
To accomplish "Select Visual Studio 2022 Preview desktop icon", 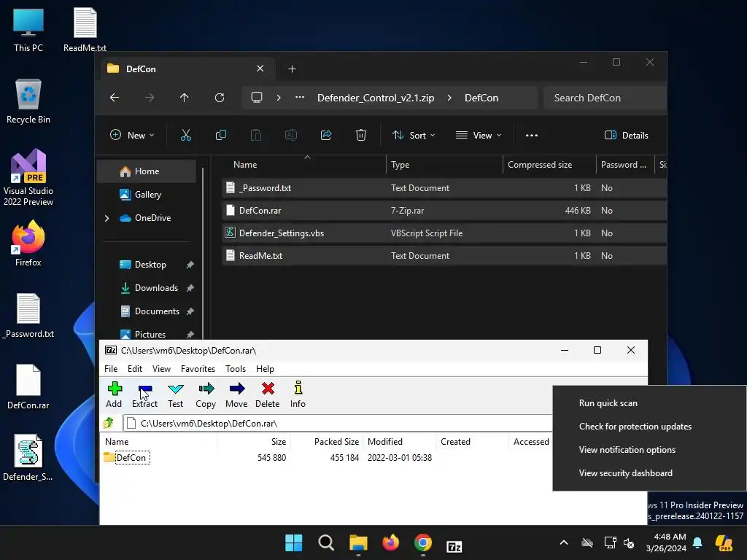I will [28, 177].
